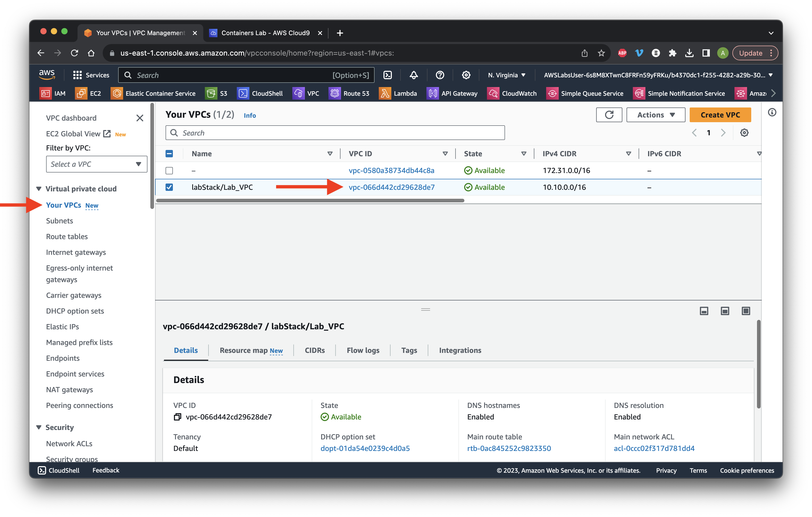The width and height of the screenshot is (812, 517).
Task: Click the AWS logo home icon
Action: click(47, 74)
